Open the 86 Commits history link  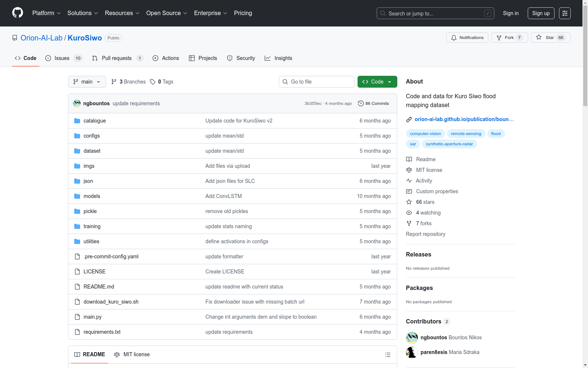[373, 103]
